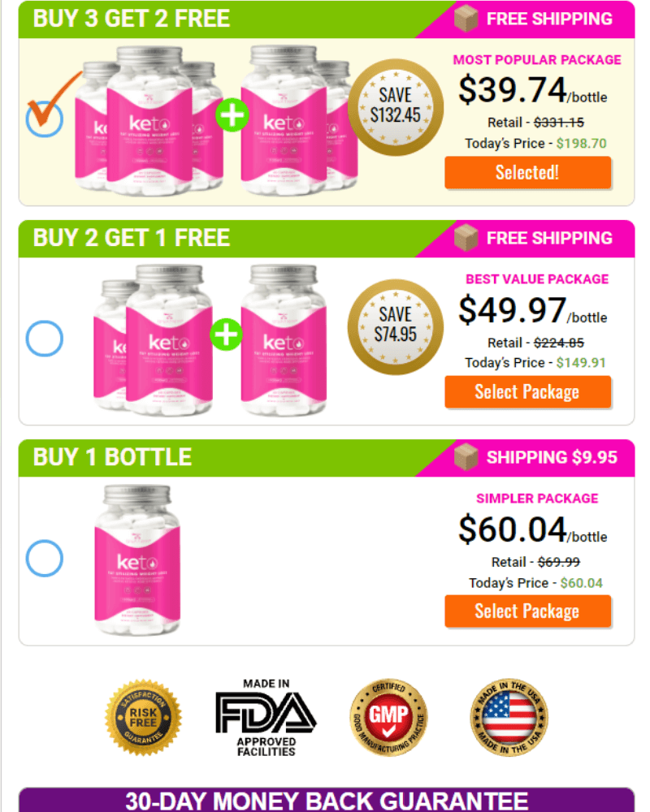Click the Save $74.95 gold badge

point(396,326)
